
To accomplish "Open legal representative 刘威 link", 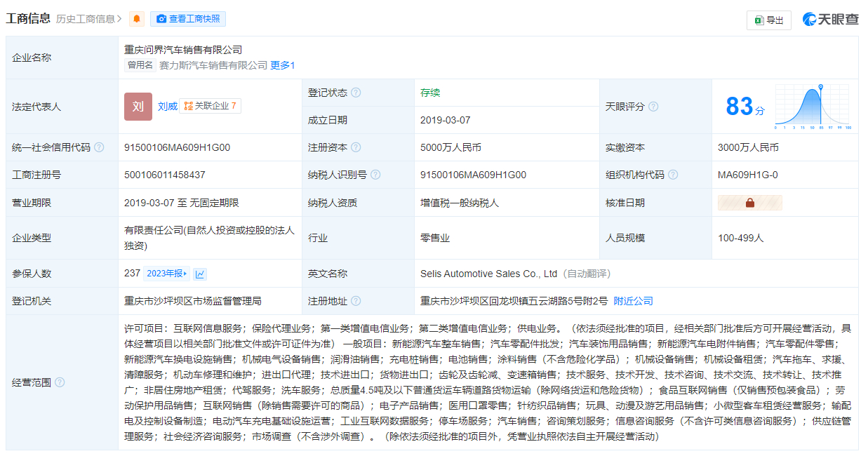I will pyautogui.click(x=167, y=107).
